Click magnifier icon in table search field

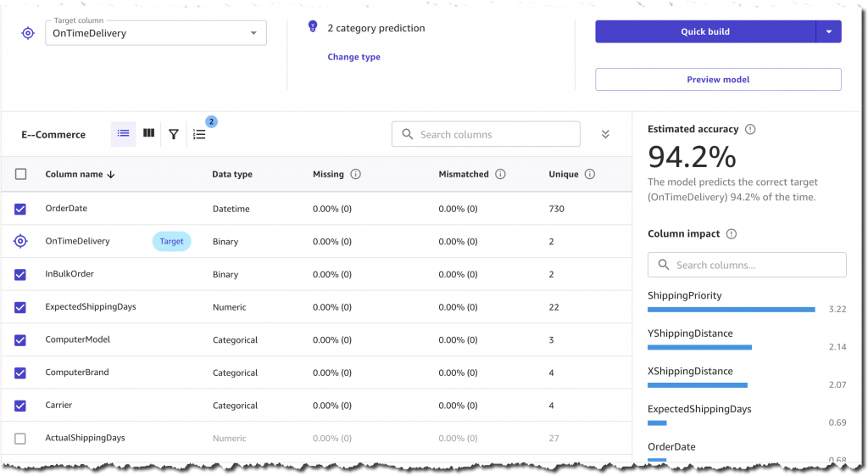point(408,134)
